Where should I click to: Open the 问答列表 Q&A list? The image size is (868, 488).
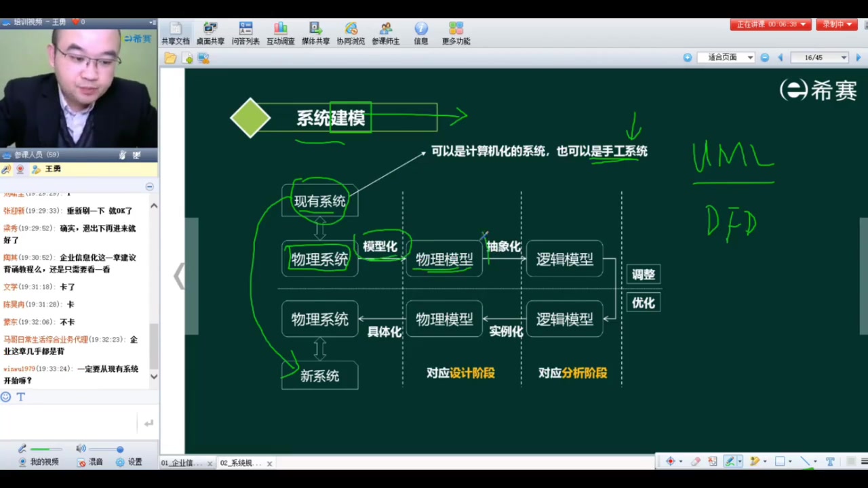pyautogui.click(x=245, y=33)
